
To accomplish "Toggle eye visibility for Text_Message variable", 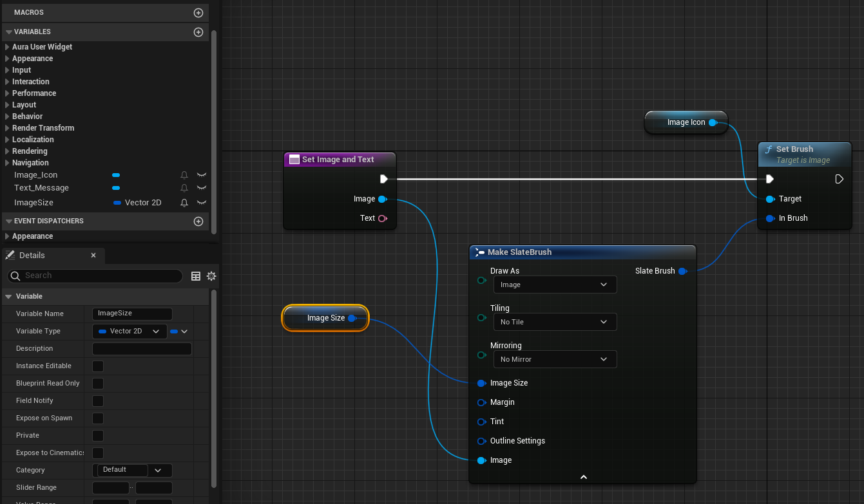I will coord(202,188).
